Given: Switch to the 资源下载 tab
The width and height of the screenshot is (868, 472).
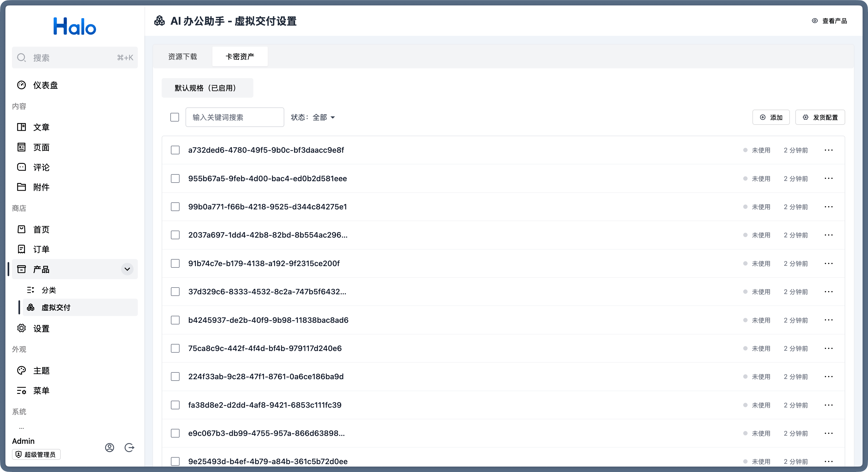Looking at the screenshot, I should [x=183, y=57].
